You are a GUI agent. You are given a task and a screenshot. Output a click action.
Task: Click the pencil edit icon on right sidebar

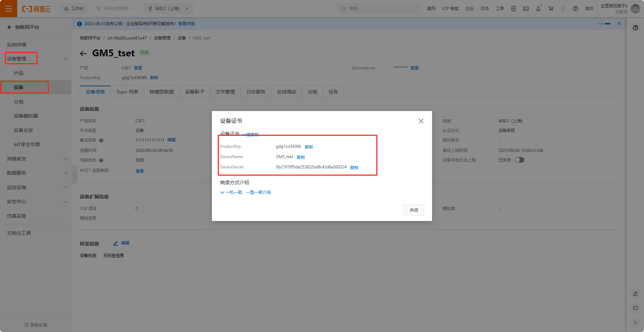click(635, 294)
